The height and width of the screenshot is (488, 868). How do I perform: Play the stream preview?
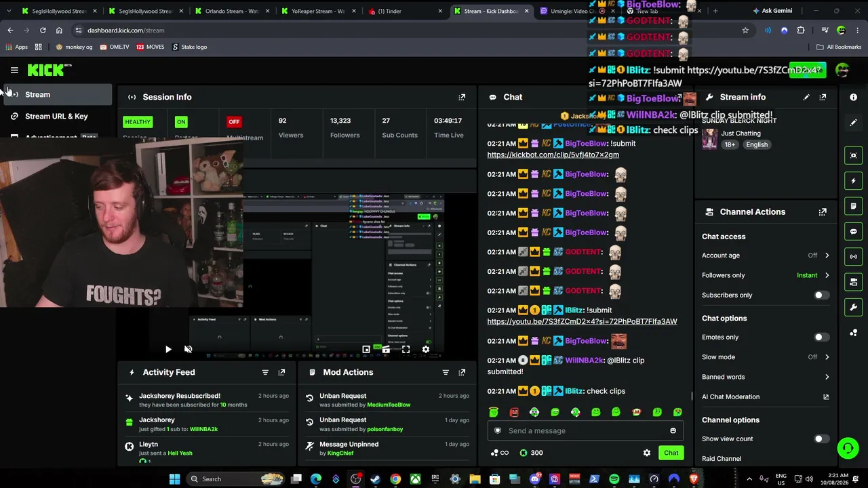(168, 350)
